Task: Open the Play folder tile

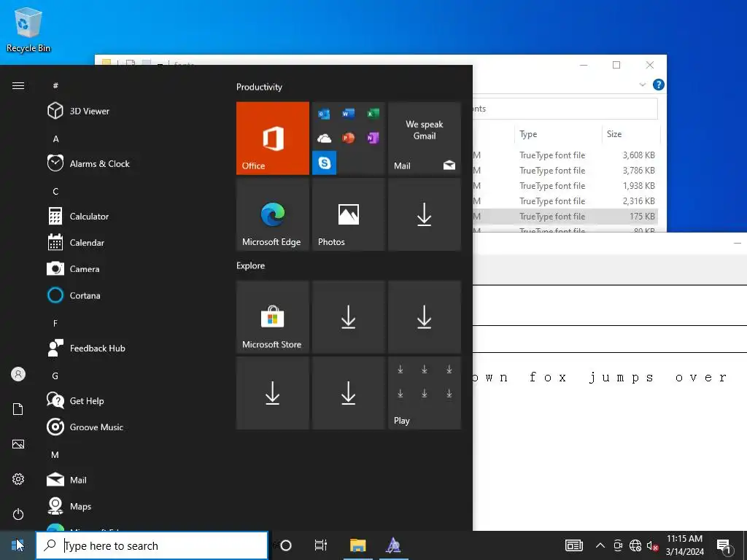Action: 425,393
